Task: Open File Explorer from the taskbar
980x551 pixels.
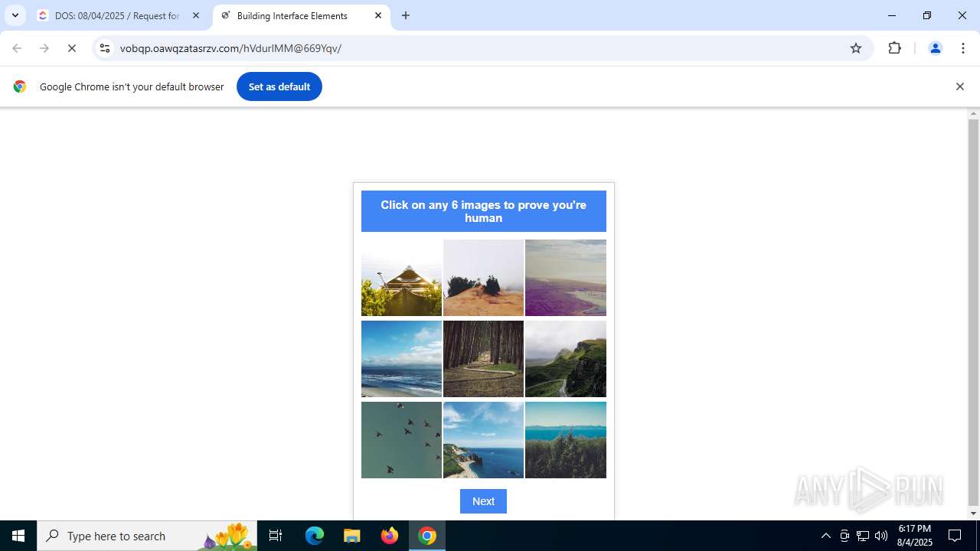Action: coord(352,536)
